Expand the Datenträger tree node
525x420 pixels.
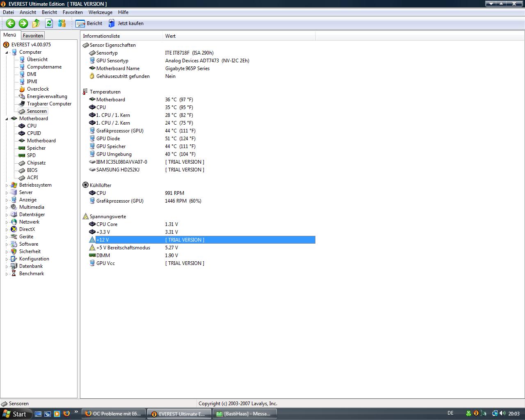pos(7,215)
